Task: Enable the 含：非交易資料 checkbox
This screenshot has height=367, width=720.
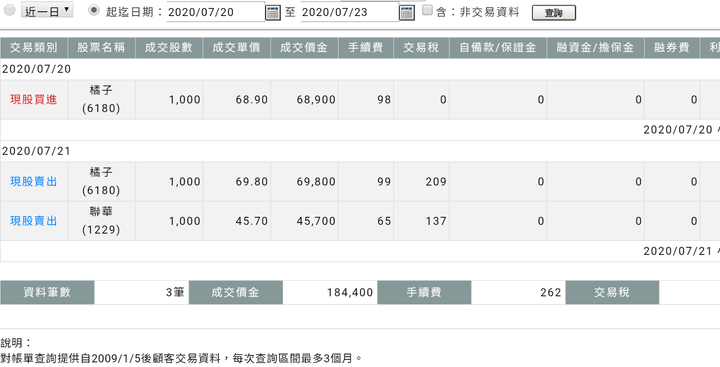Action: coord(428,10)
